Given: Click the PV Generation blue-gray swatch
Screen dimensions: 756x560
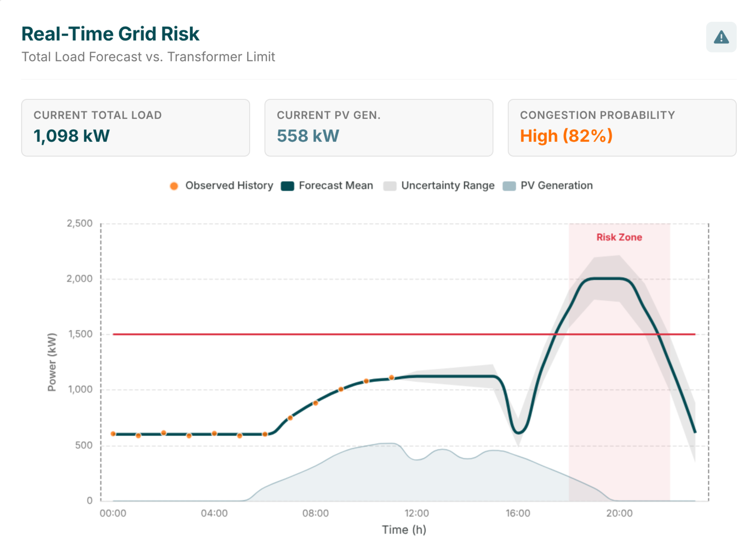Looking at the screenshot, I should (509, 186).
